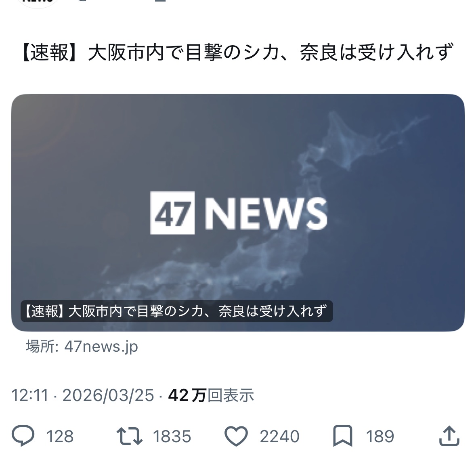The height and width of the screenshot is (466, 476).
Task: Click the 189 bookmarks count
Action: pos(380,437)
